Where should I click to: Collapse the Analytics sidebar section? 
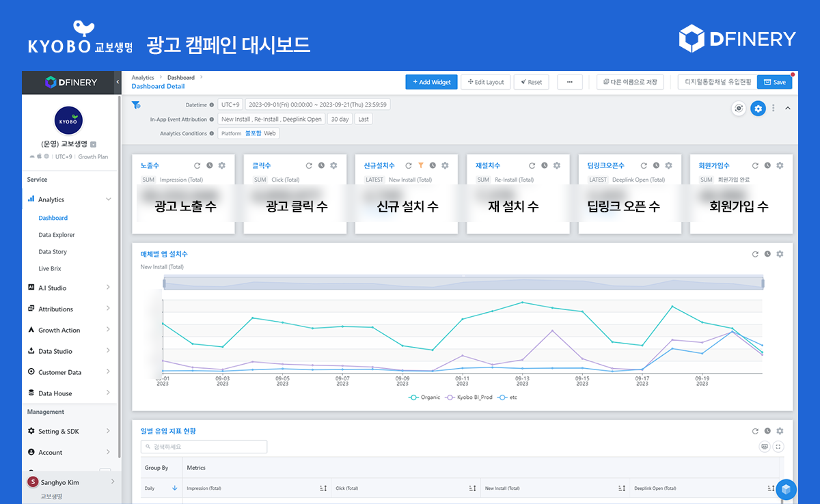pos(108,199)
